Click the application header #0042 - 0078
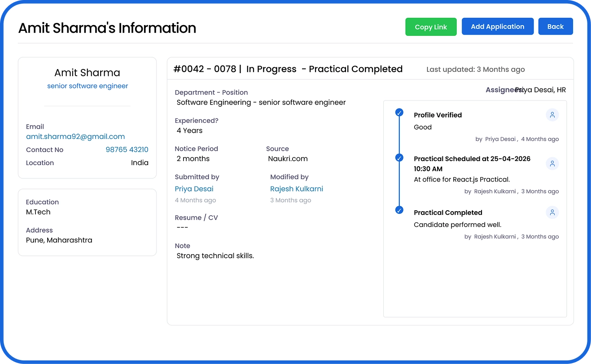This screenshot has height=364, width=591. [x=205, y=69]
